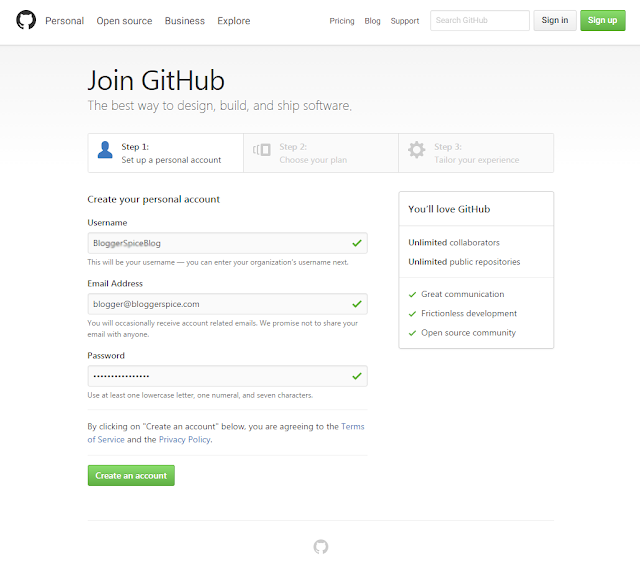Click the Sign in button
The image size is (640, 563).
click(x=555, y=20)
